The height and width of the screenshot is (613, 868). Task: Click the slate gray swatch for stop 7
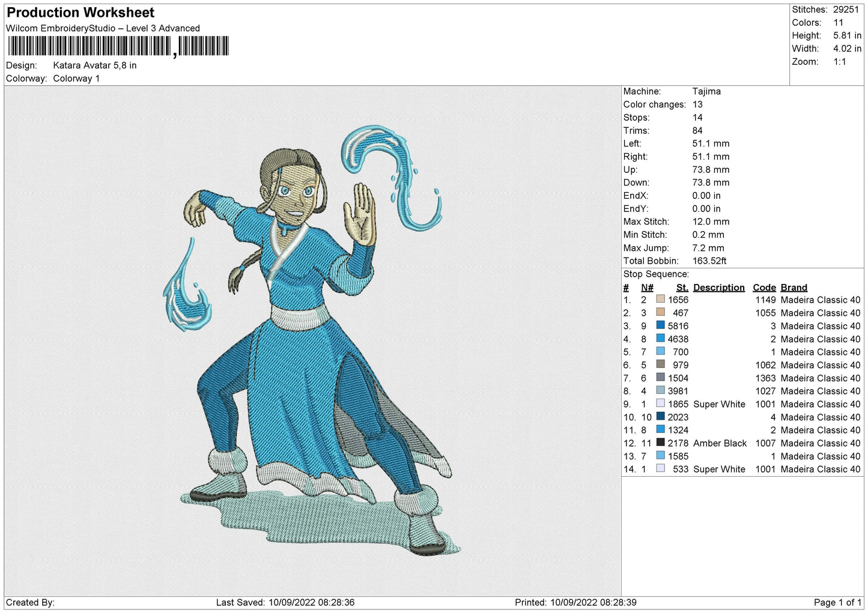[661, 378]
